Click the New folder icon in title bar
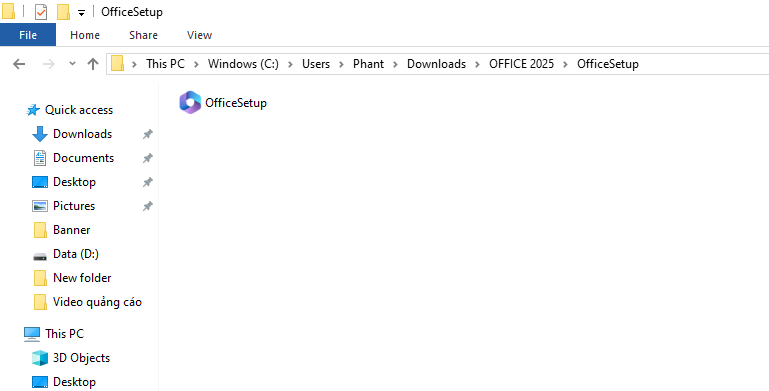Image resolution: width=769 pixels, height=391 pixels. click(63, 12)
